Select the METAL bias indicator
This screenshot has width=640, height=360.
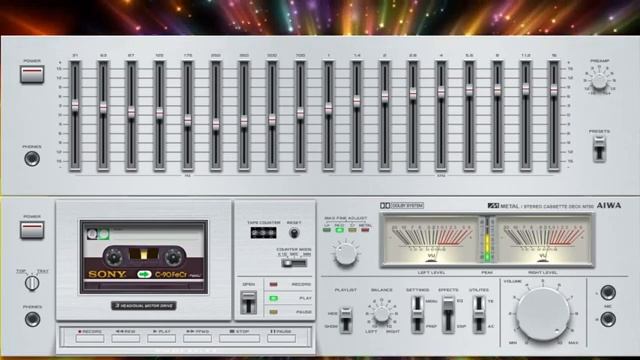365,230
